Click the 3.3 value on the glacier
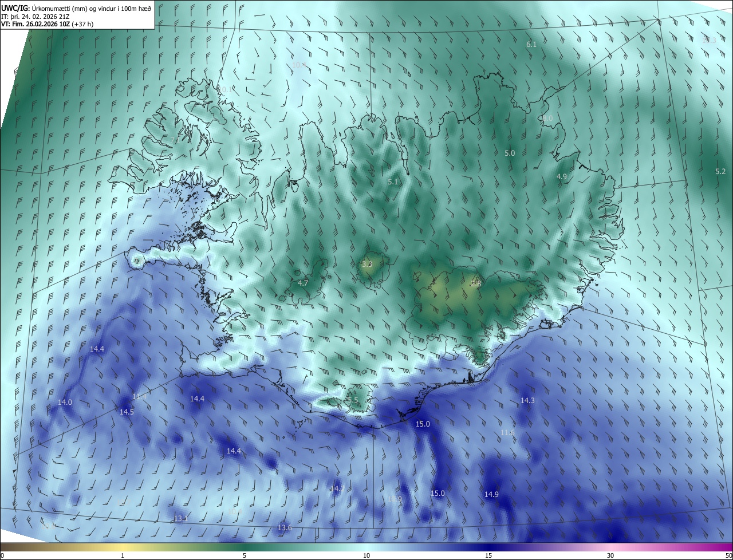This screenshot has height=560, width=733. (367, 264)
